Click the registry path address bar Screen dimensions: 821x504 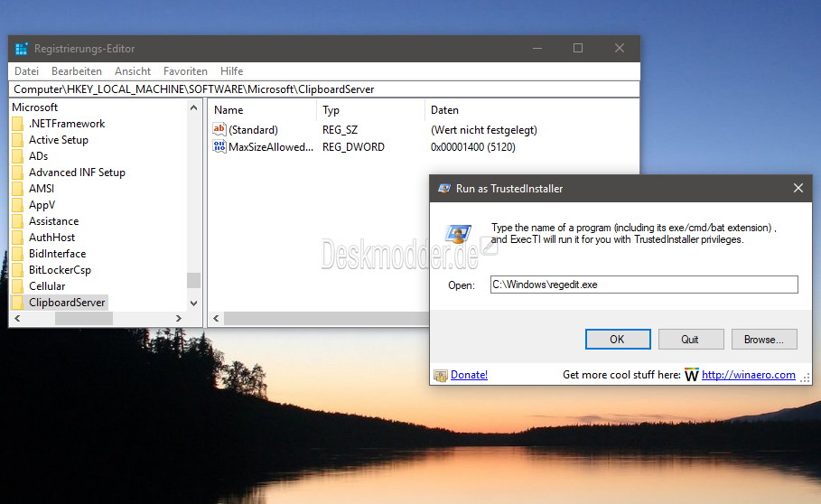pyautogui.click(x=324, y=89)
